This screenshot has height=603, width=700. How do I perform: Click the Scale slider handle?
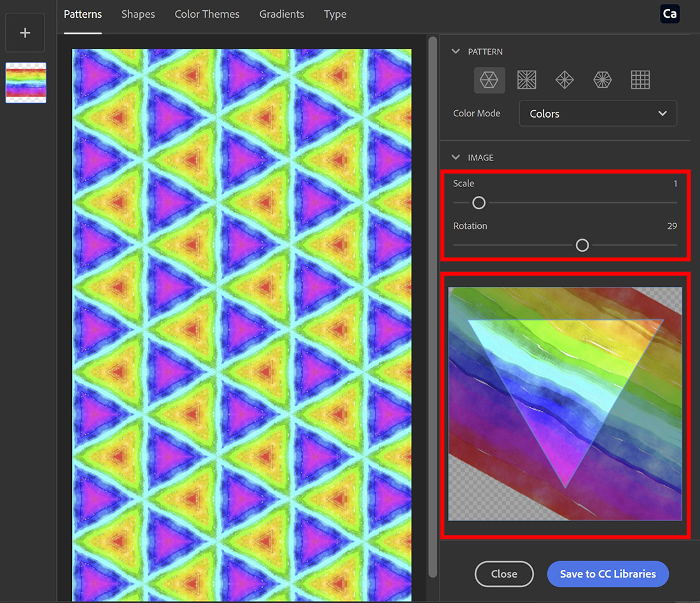[479, 202]
